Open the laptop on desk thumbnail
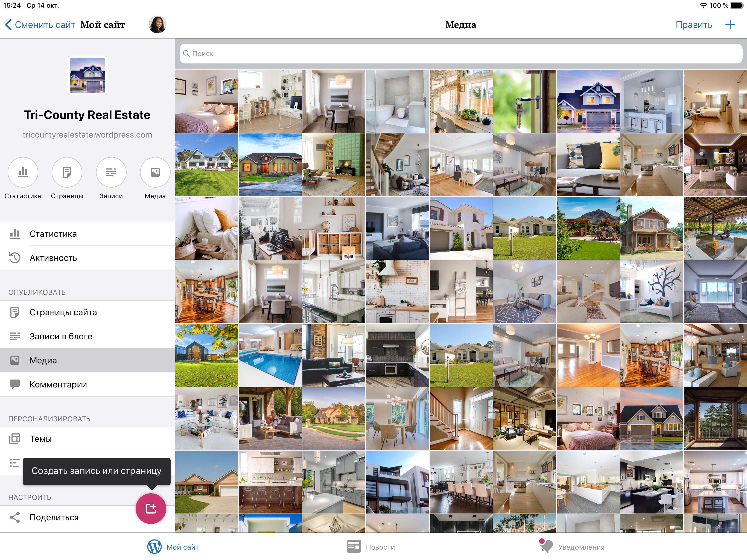 270,228
